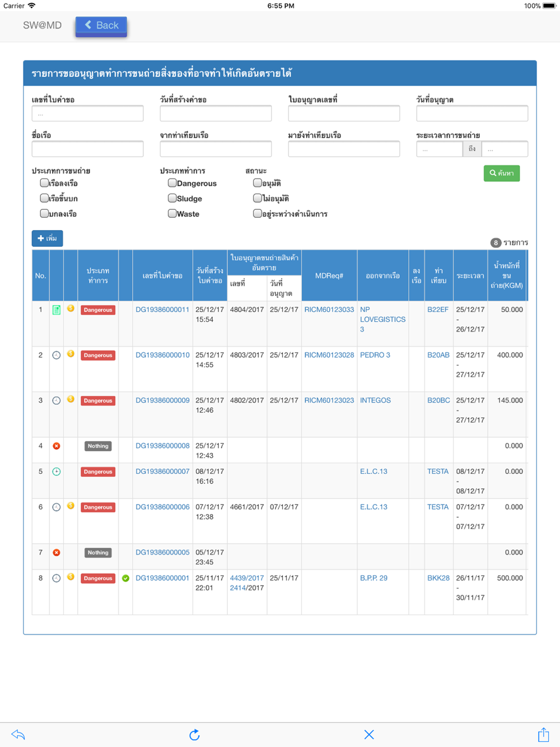This screenshot has height=747, width=560.
Task: Click gold coin icon in row 6
Action: point(71,506)
